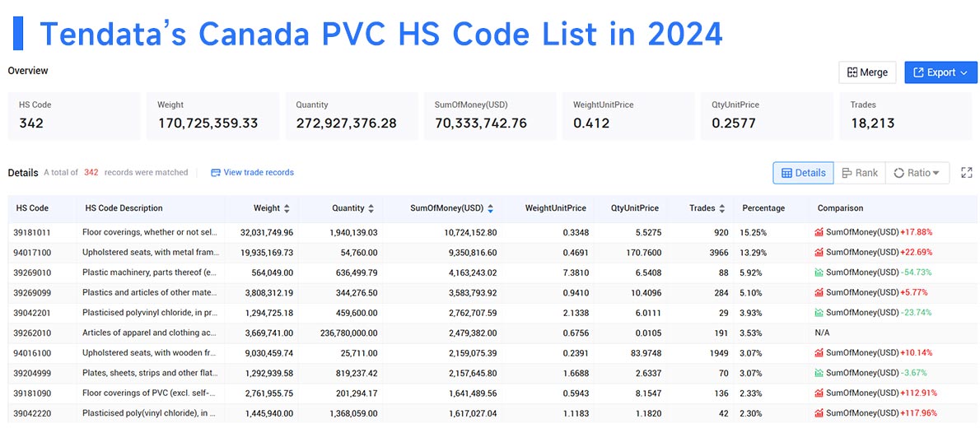This screenshot has height=433, width=980.
Task: Click the View trade records icon
Action: (216, 172)
